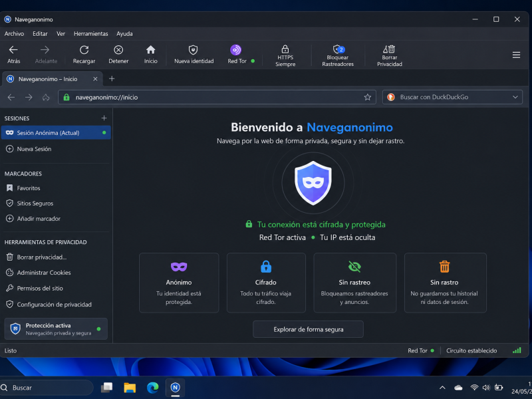Add a session with SESIONES plus icon
Viewport: 532px width, 399px height.
click(104, 118)
